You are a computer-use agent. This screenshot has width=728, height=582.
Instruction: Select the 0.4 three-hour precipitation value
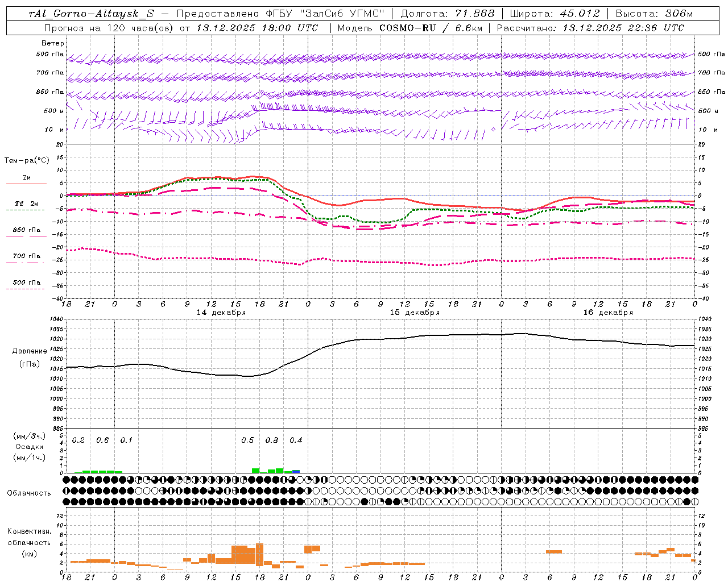pyautogui.click(x=296, y=440)
